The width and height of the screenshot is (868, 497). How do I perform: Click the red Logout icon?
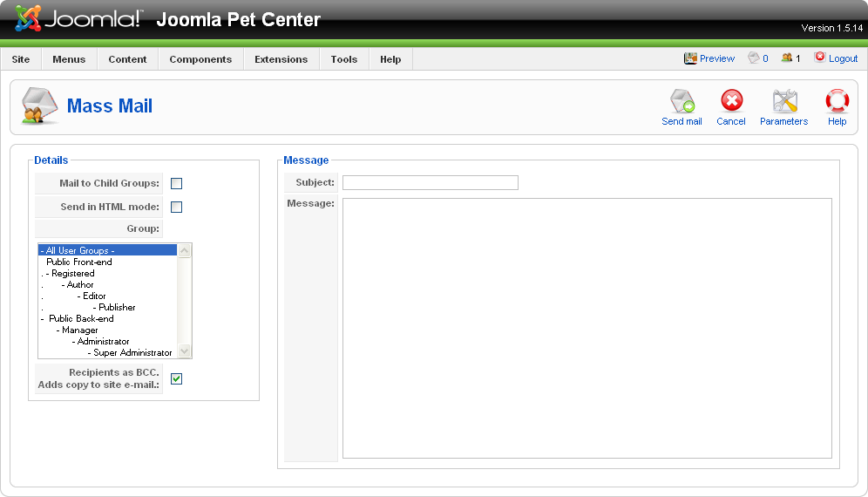click(x=820, y=57)
